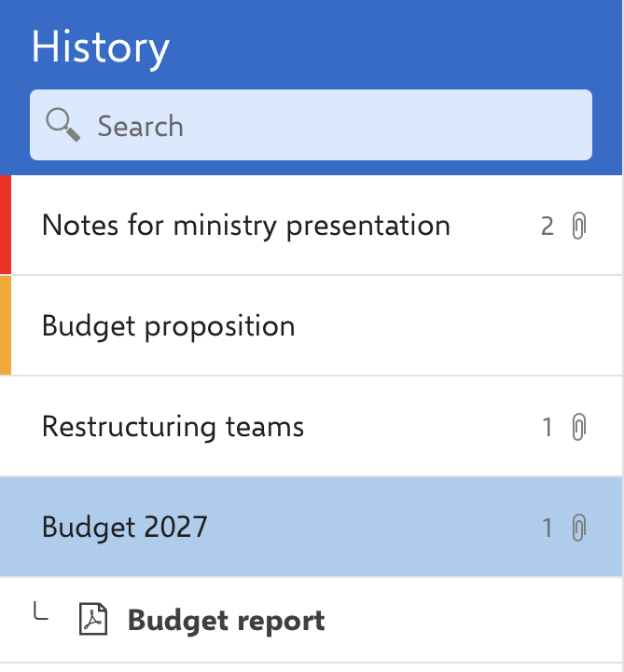This screenshot has width=624, height=672.
Task: Click the tree branch connector before Budget report
Action: (x=41, y=610)
